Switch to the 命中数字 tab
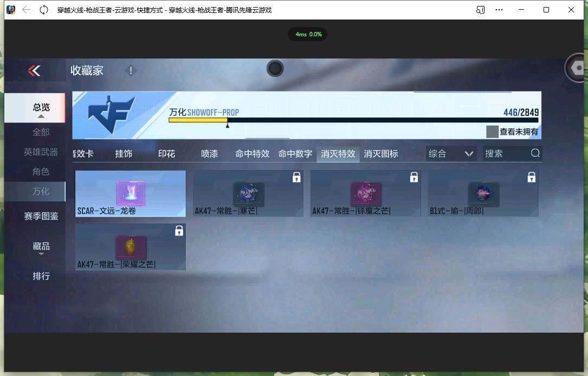The width and height of the screenshot is (588, 376). [295, 154]
